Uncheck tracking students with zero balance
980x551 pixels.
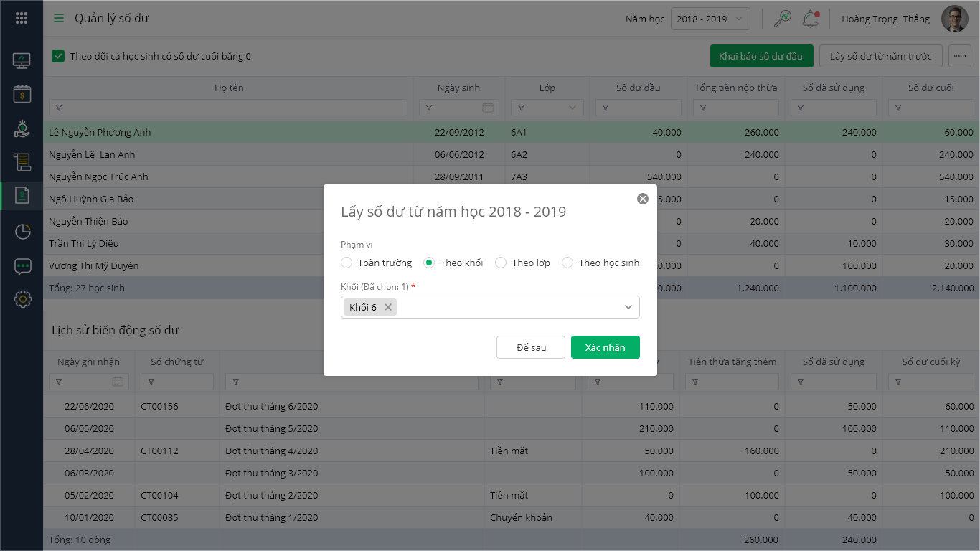[x=58, y=56]
